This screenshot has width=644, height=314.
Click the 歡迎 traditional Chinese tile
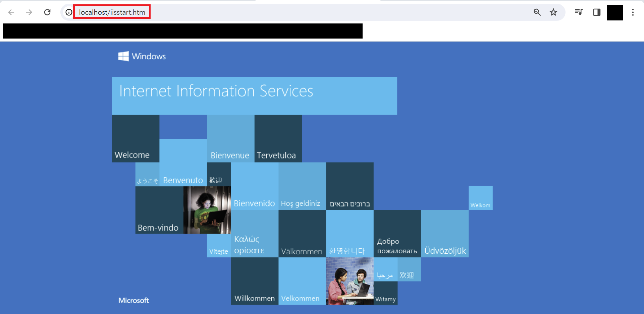[219, 174]
